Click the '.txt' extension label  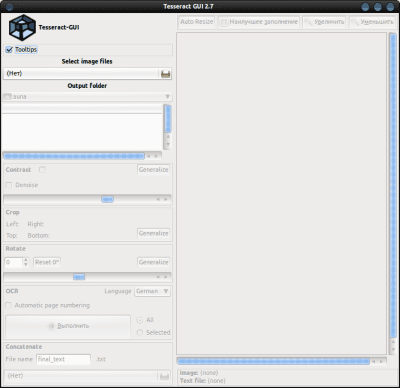[101, 359]
